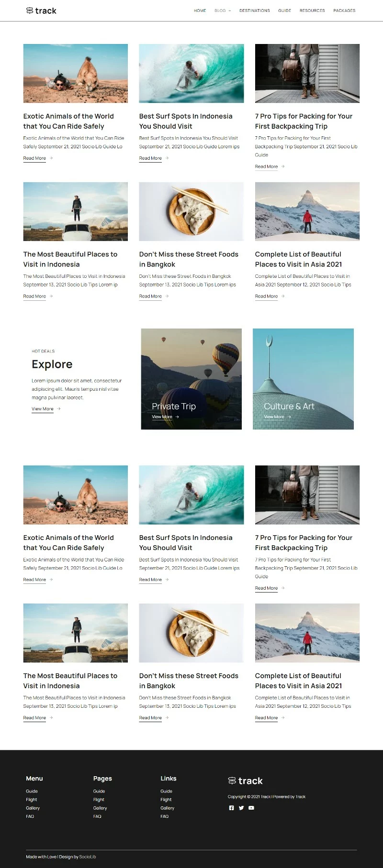
Task: Open the Twitter icon in the footer
Action: click(241, 808)
